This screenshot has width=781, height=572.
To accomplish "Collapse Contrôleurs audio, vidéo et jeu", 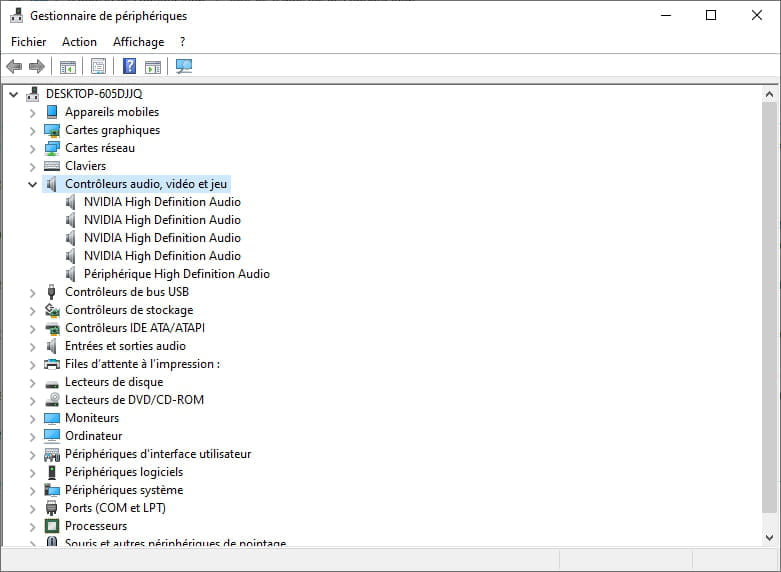I will [32, 184].
